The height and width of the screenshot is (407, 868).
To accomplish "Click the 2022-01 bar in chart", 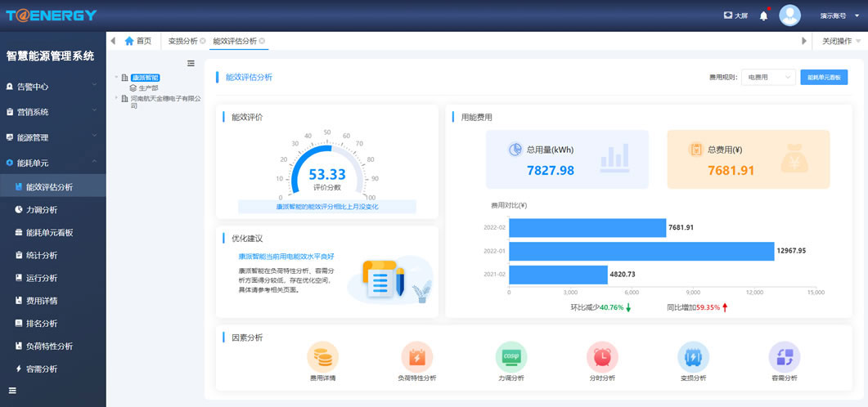I will pos(641,251).
